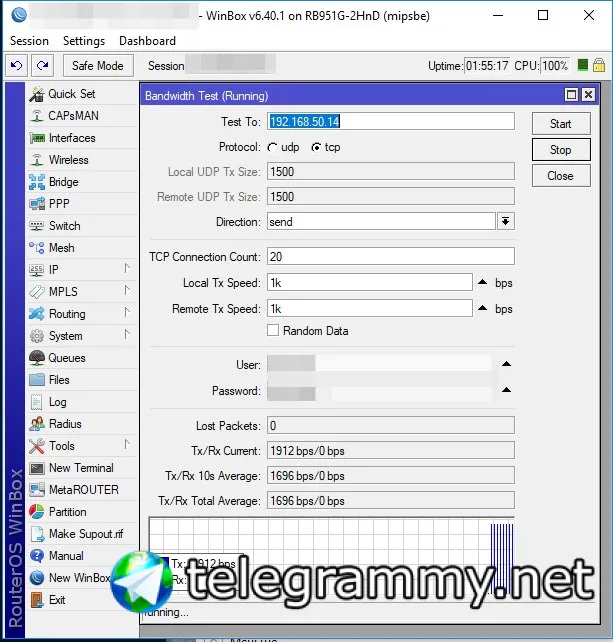The height and width of the screenshot is (642, 613).
Task: Open the CAPsMAN menu
Action: click(x=81, y=116)
